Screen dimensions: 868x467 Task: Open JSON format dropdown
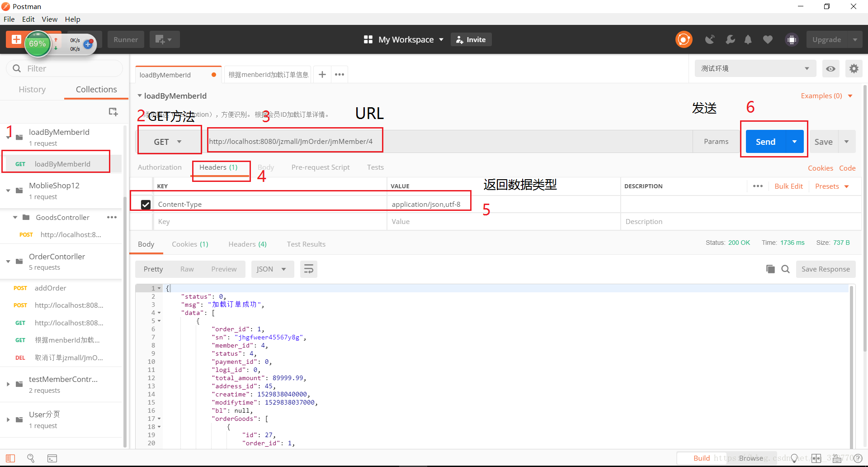click(x=273, y=269)
